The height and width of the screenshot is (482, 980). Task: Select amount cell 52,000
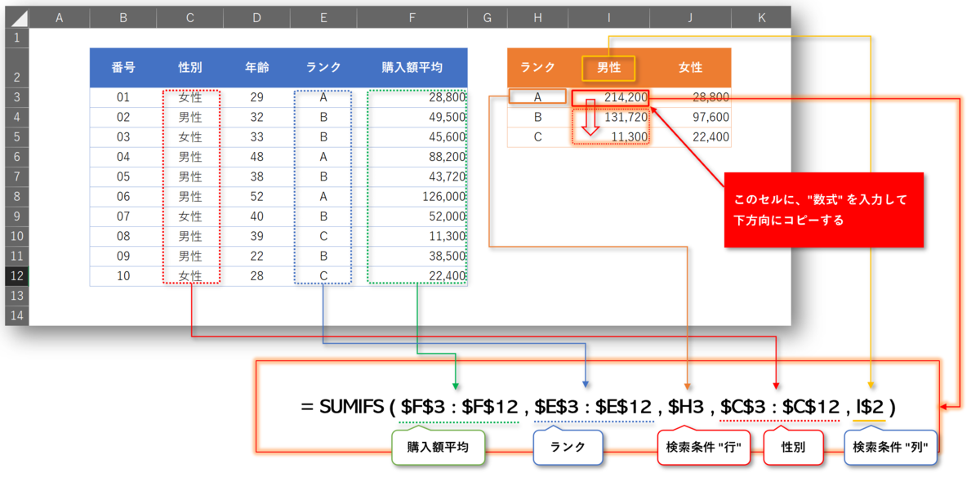(412, 216)
